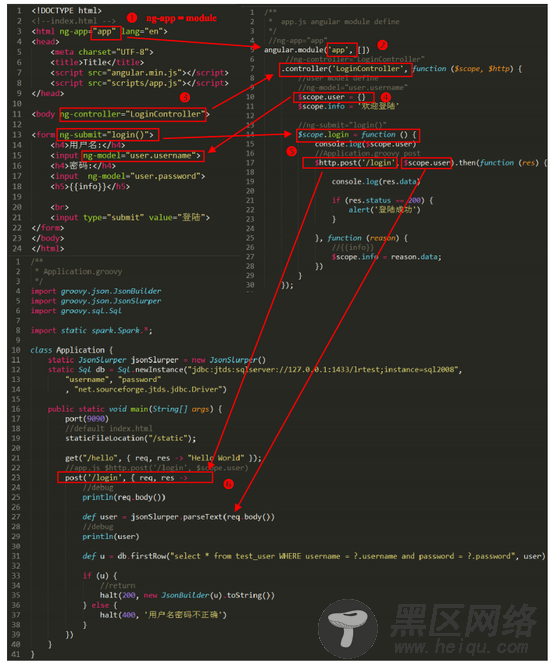Click the "username", "password" arguments line
Image resolution: width=550 pixels, height=664 pixels.
(113, 379)
